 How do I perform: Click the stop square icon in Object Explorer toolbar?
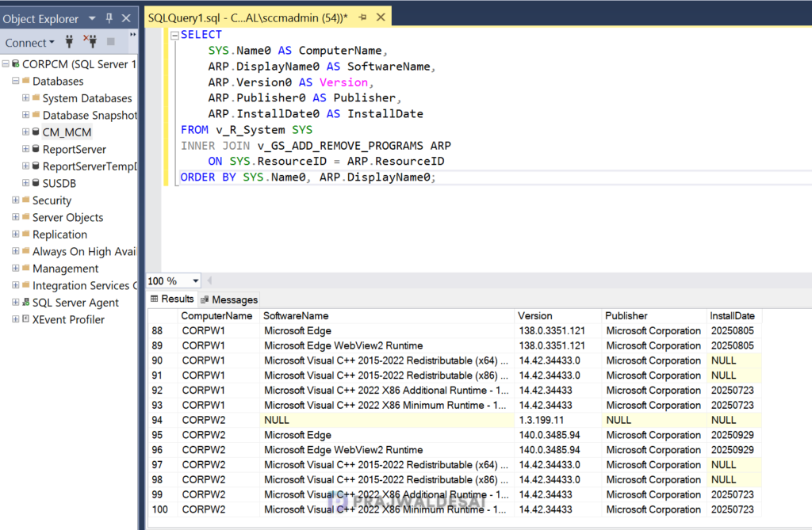110,41
